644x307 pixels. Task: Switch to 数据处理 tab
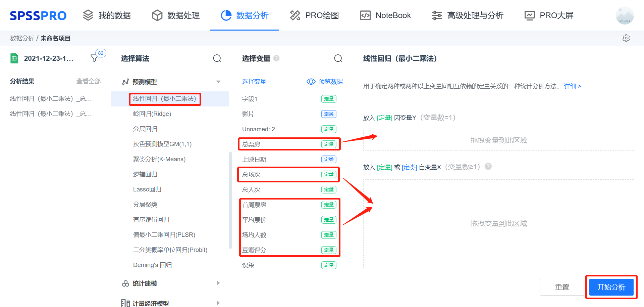tap(176, 15)
